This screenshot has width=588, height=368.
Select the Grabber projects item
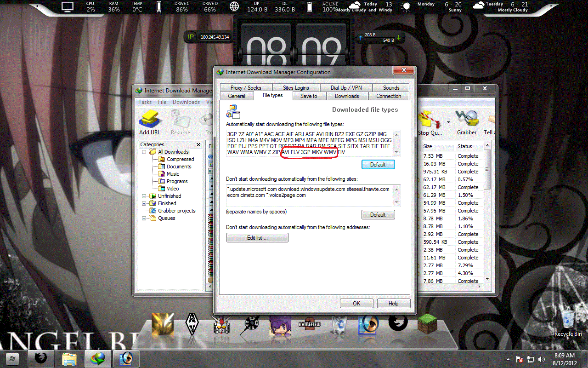[x=177, y=211]
